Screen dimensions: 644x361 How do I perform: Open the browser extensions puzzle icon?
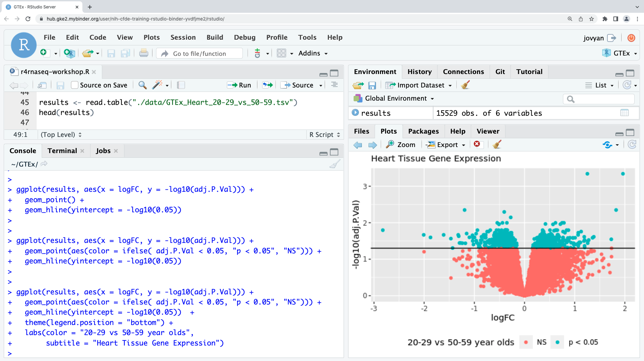pyautogui.click(x=605, y=19)
